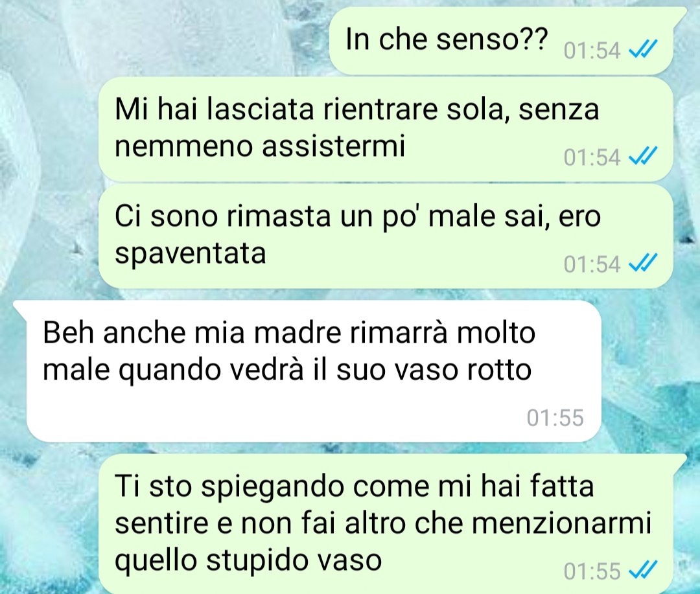Tap the read receipt ticks on the "spaventata" message
This screenshot has height=594, width=700.
click(643, 263)
